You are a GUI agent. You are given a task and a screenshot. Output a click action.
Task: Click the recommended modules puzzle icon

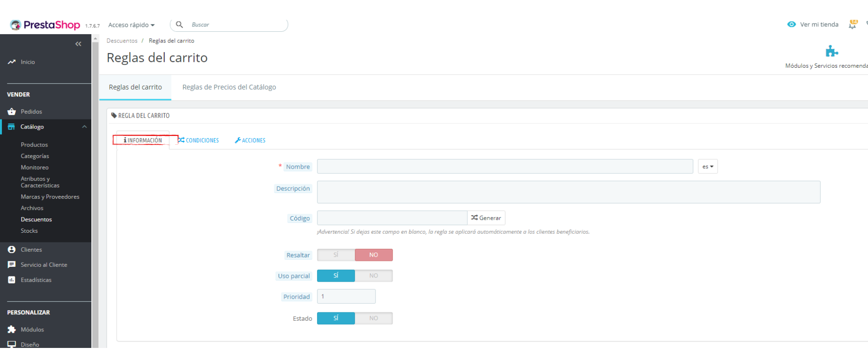[x=832, y=51]
